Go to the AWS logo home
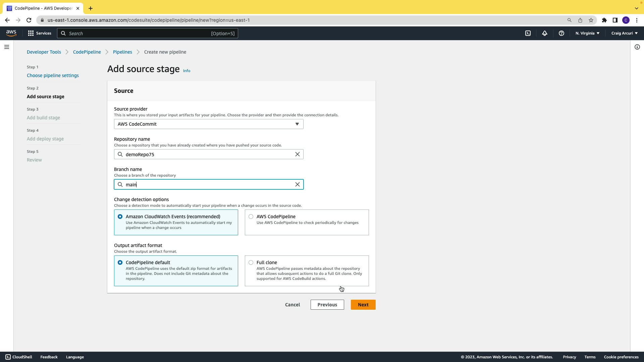644x362 pixels. [x=11, y=33]
